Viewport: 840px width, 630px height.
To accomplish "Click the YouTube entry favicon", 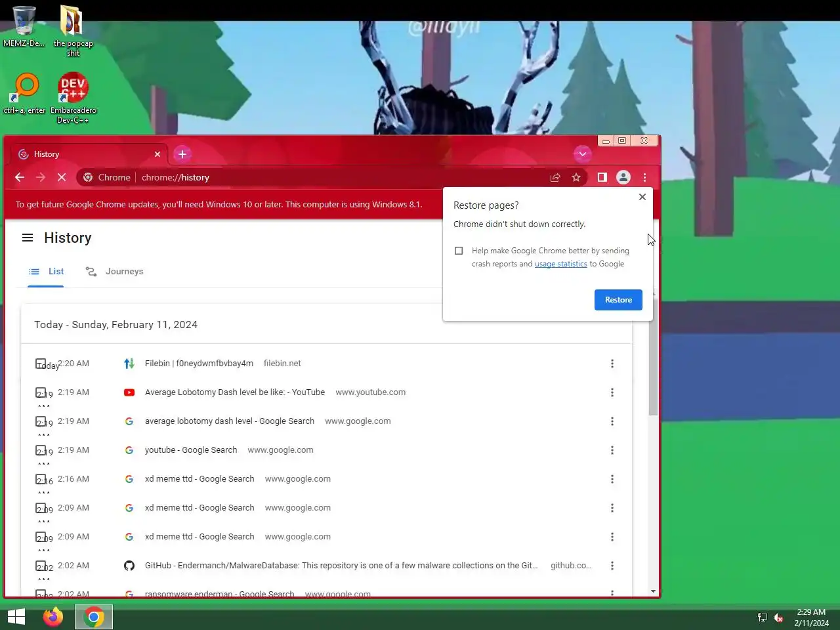I will tap(129, 392).
